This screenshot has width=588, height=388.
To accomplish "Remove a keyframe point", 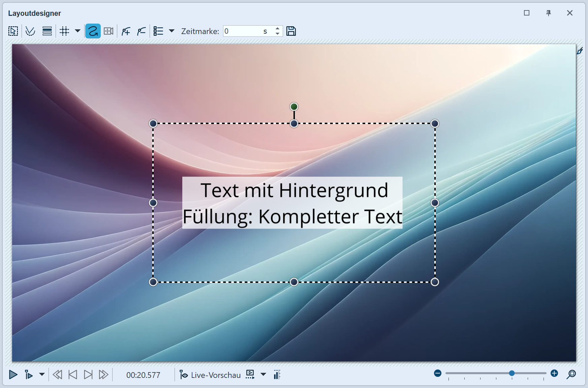I will [x=141, y=31].
